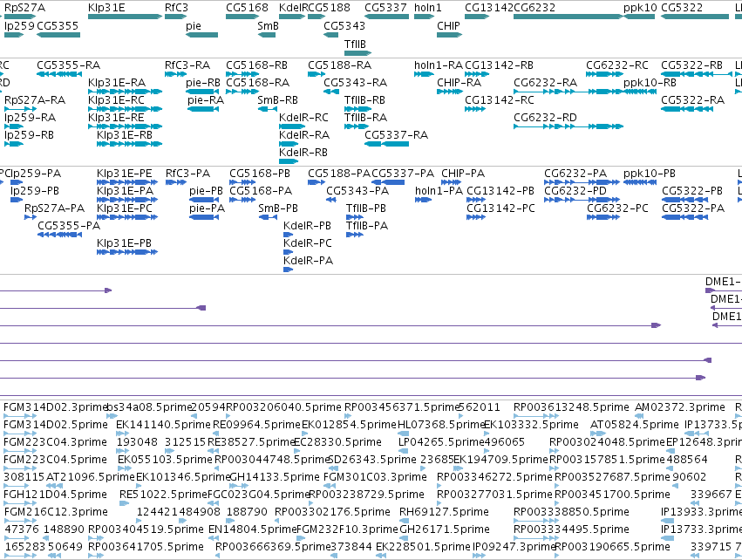This screenshot has width=742, height=560.
Task: Click the TfIIB-PA protein label
Action: pyautogui.click(x=367, y=226)
